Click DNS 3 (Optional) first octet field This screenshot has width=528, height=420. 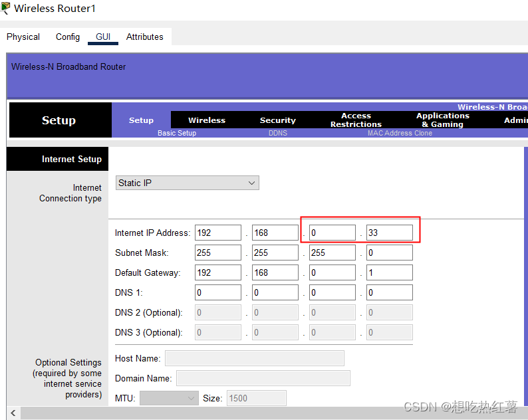coord(218,332)
